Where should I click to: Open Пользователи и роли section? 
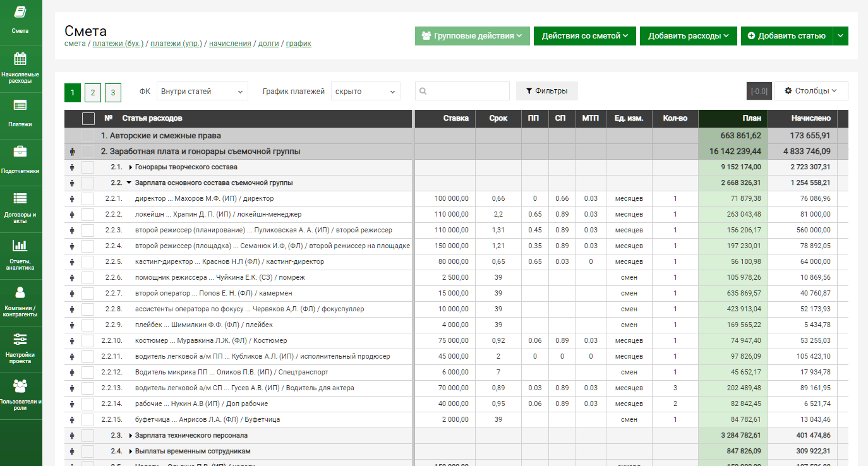click(x=21, y=395)
